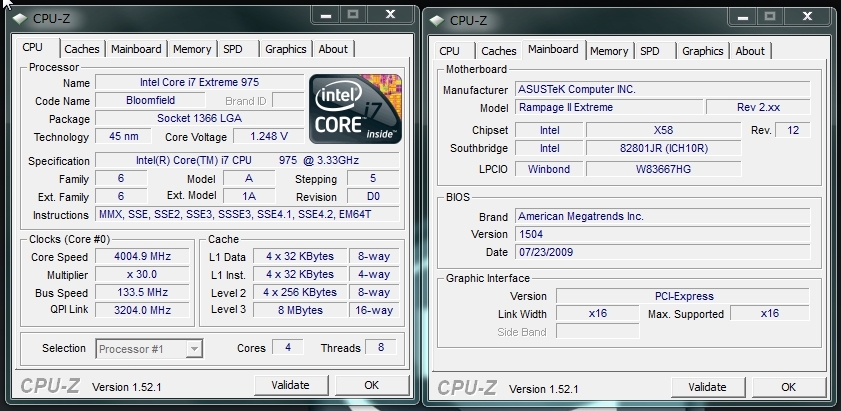Click the Threads count value '8'
This screenshot has width=841, height=411.
[x=381, y=347]
